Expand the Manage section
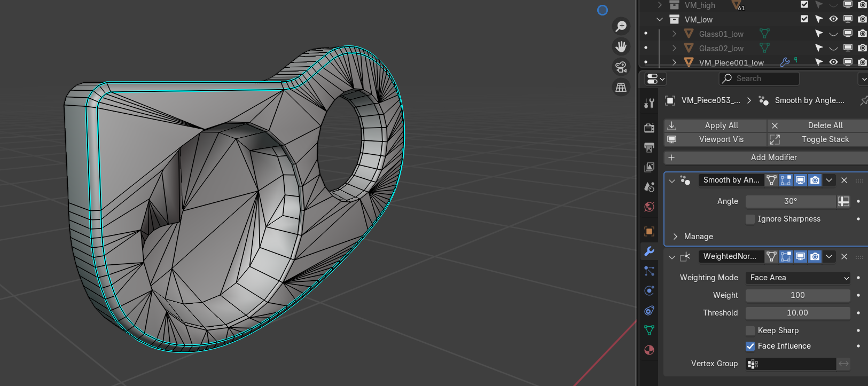Image resolution: width=868 pixels, height=386 pixels. click(x=676, y=237)
